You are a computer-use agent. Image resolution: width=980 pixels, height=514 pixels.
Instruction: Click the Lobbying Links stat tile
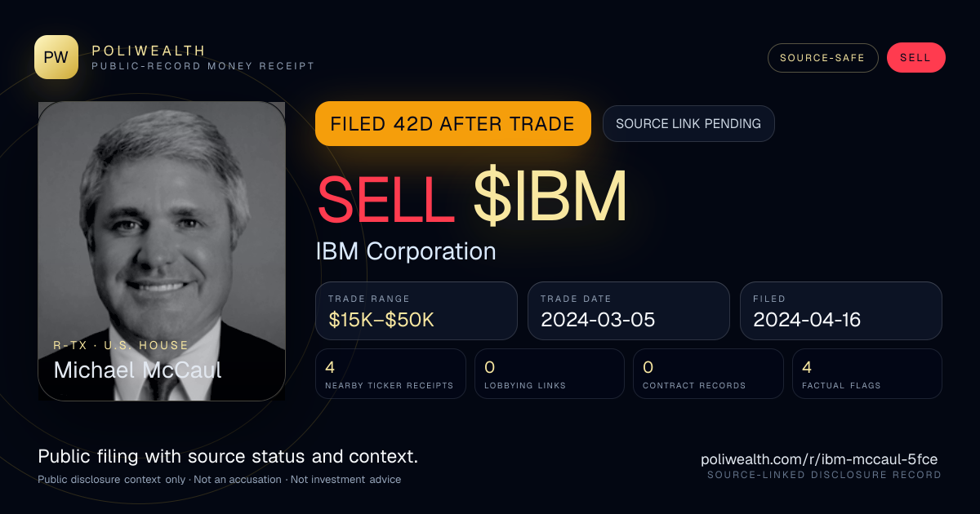(x=550, y=374)
